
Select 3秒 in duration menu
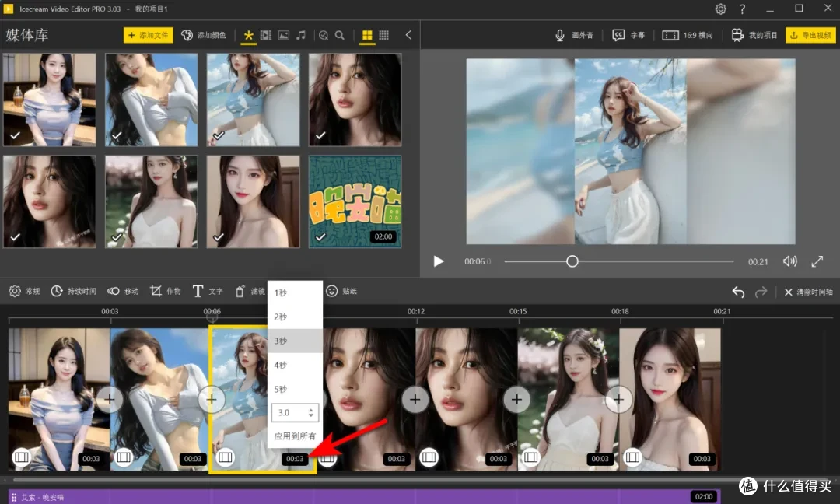coord(296,341)
